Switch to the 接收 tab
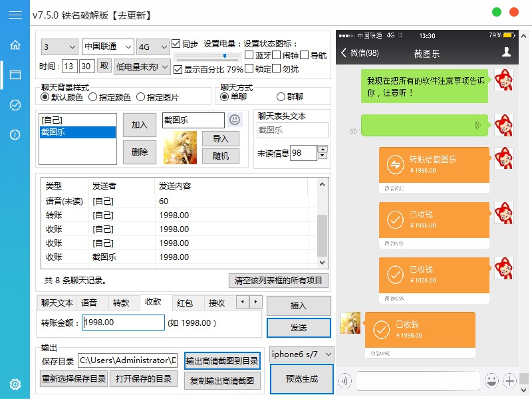 click(217, 303)
